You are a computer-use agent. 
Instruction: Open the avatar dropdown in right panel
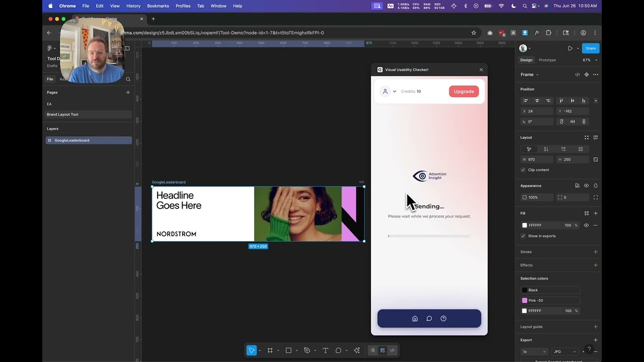click(x=525, y=48)
